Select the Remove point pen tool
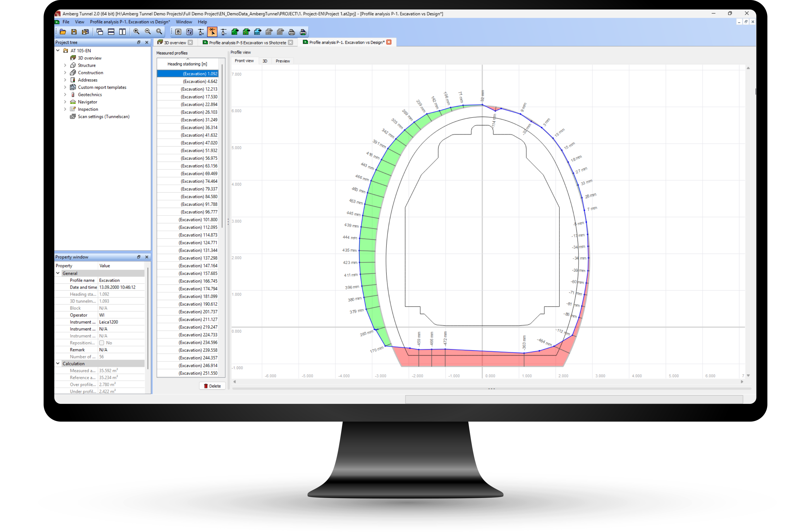The width and height of the screenshot is (811, 532). tap(224, 32)
